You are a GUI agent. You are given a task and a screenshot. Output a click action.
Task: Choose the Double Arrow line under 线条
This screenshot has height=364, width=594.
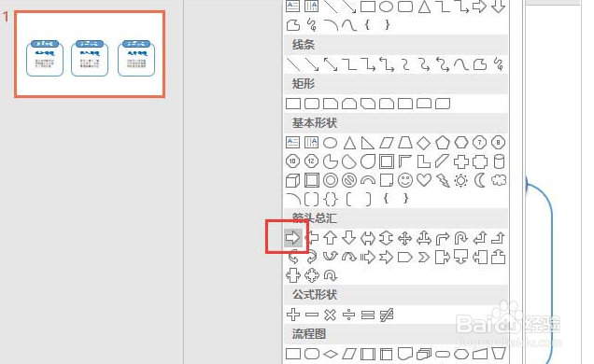pos(330,64)
